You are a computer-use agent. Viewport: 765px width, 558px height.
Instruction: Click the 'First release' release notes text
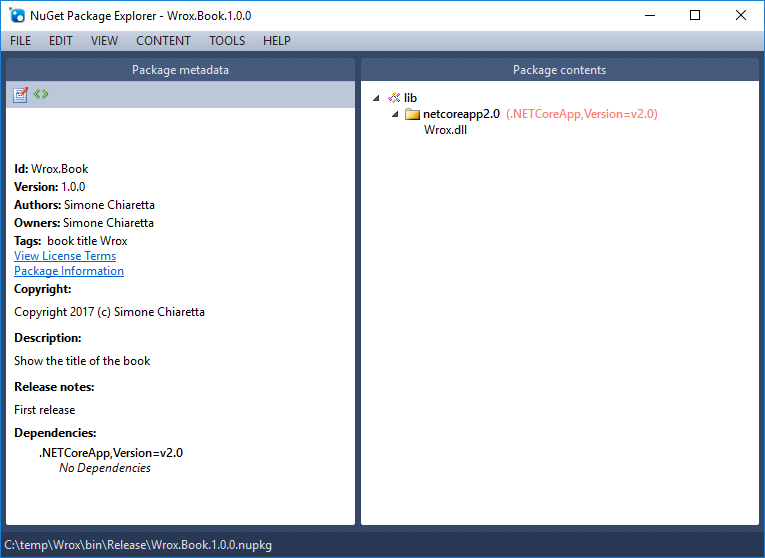pos(44,410)
